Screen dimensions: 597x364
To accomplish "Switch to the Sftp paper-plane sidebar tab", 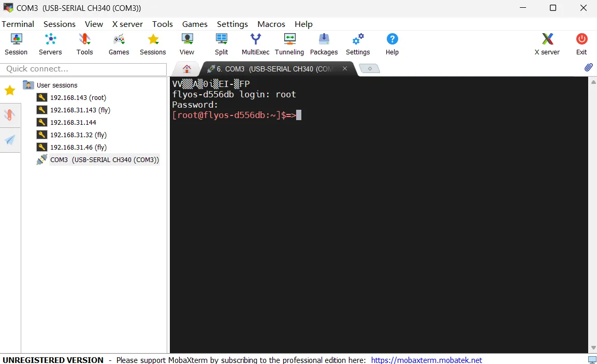I will click(10, 140).
